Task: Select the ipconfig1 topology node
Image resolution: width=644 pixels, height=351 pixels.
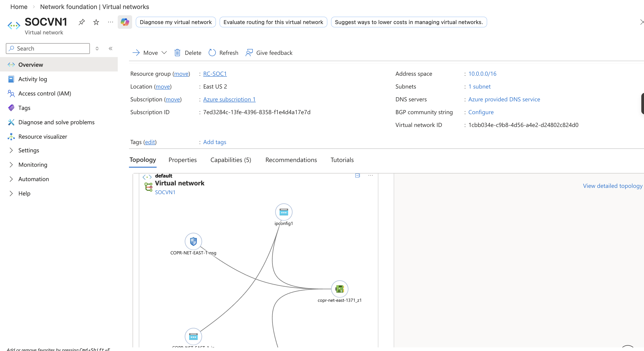Action: pyautogui.click(x=284, y=212)
